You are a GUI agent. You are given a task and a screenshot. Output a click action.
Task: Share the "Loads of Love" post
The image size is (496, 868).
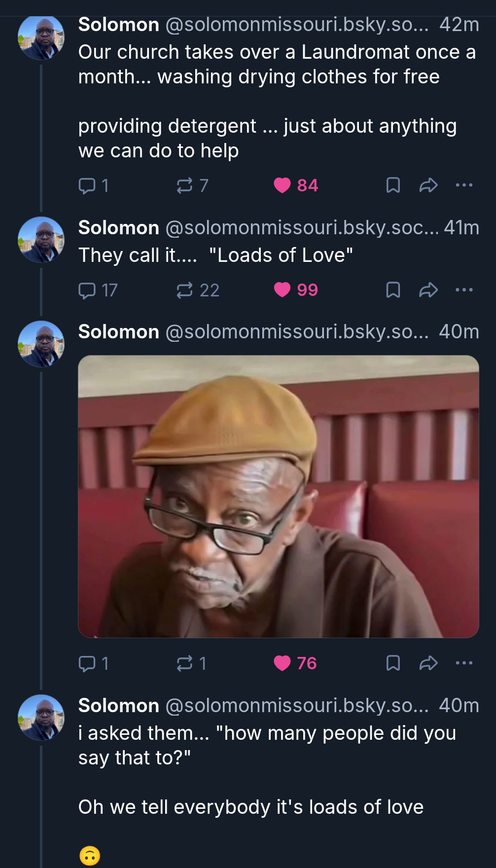tap(428, 290)
